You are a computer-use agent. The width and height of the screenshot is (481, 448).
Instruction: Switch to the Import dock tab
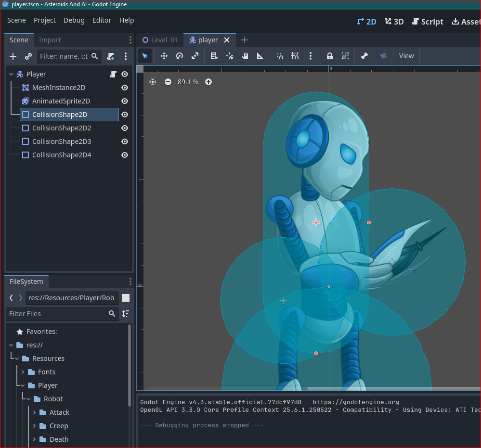pyautogui.click(x=50, y=40)
